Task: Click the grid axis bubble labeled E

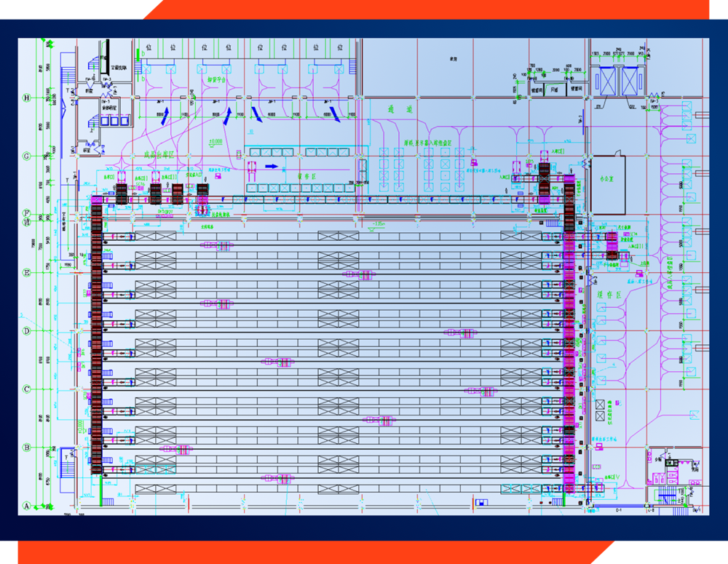Action: (x=28, y=273)
